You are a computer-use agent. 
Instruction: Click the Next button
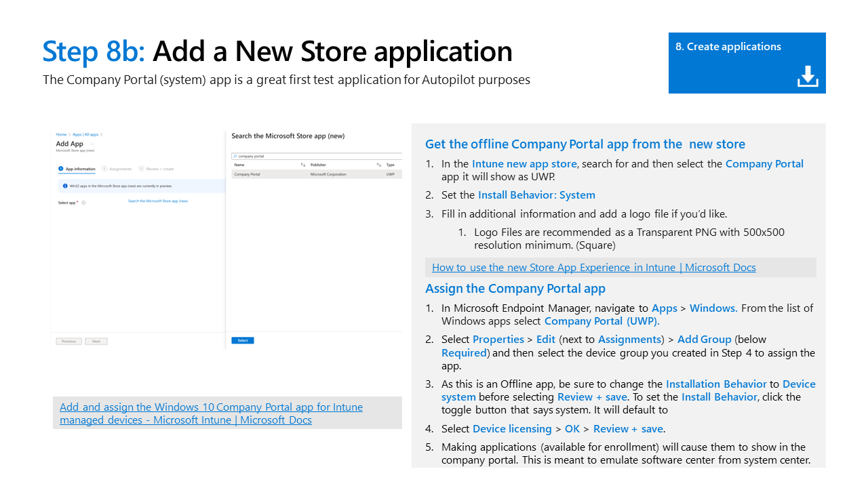click(x=96, y=341)
